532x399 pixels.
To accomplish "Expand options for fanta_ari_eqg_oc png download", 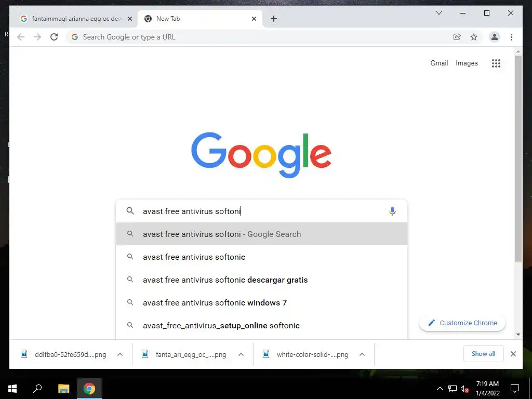I will point(241,354).
